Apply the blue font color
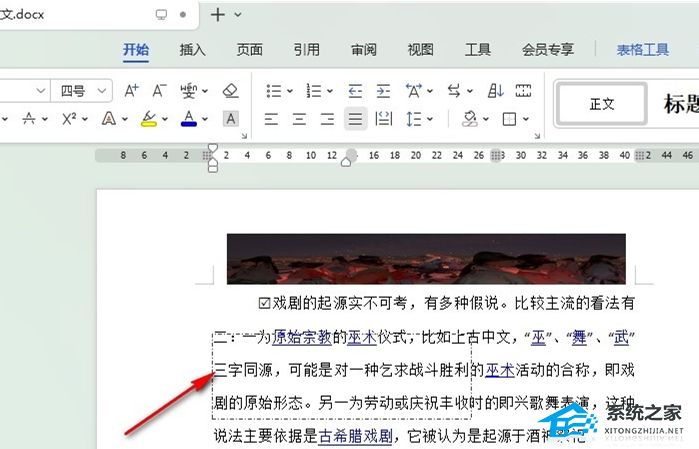Image resolution: width=699 pixels, height=449 pixels. [189, 119]
